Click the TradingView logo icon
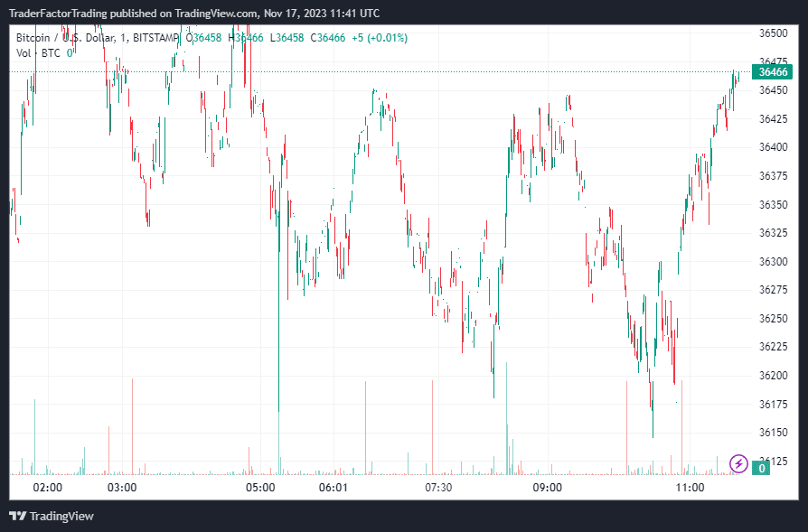The height and width of the screenshot is (532, 808). (x=17, y=516)
